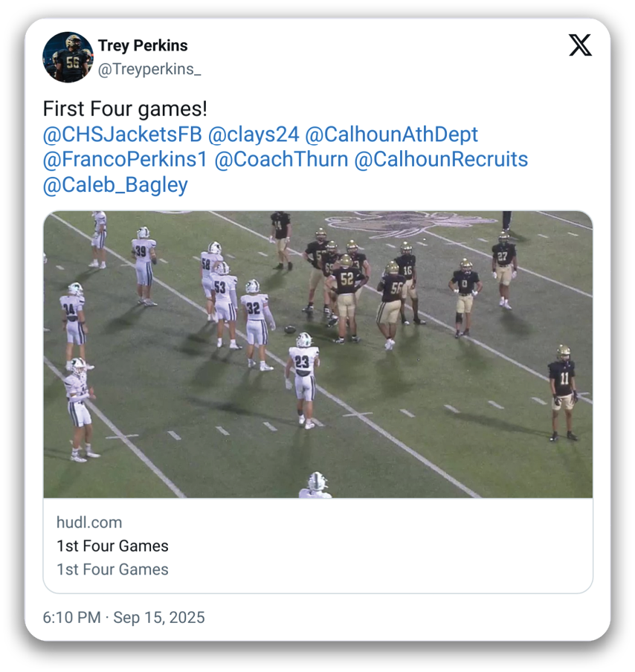Click the Sep 15, 2025 date
The height and width of the screenshot is (672, 635).
tap(159, 618)
